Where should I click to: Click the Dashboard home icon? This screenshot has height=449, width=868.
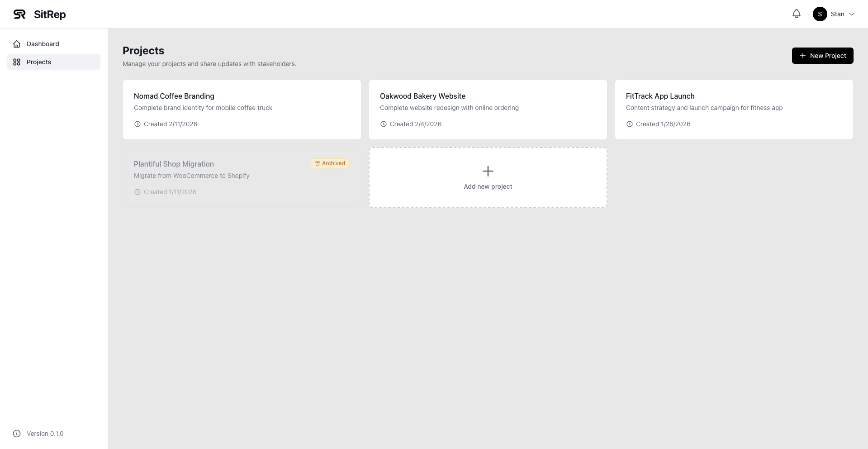coord(17,44)
